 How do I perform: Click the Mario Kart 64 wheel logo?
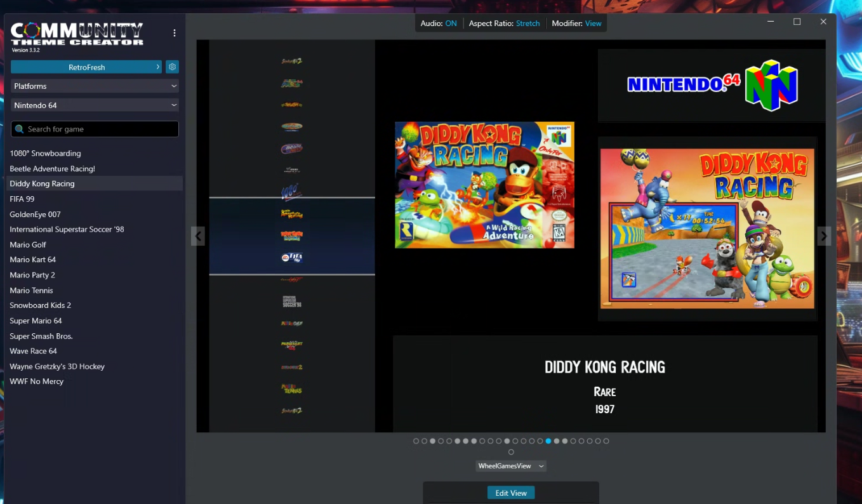292,345
